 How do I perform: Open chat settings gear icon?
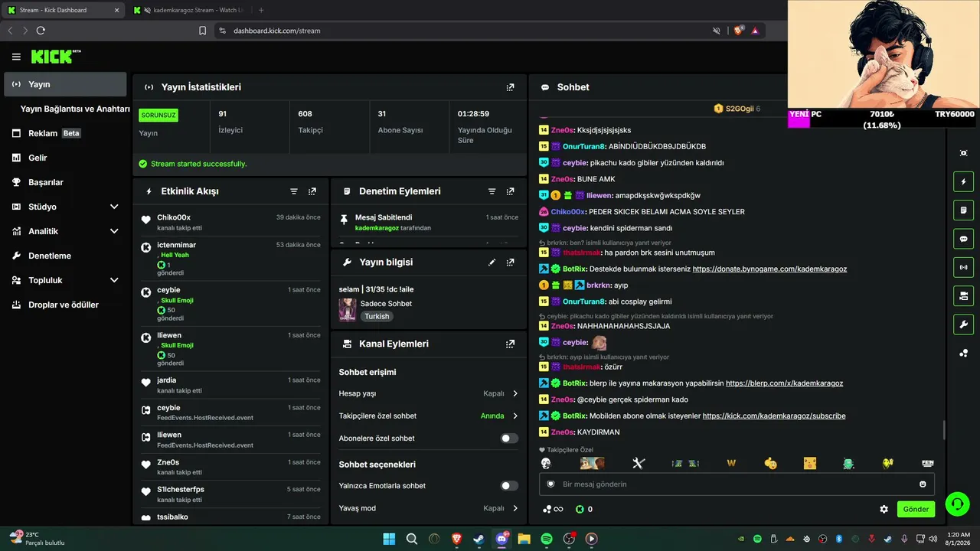884,509
